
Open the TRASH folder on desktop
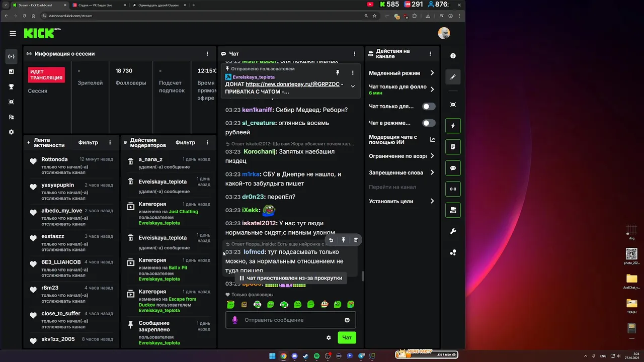point(631,306)
